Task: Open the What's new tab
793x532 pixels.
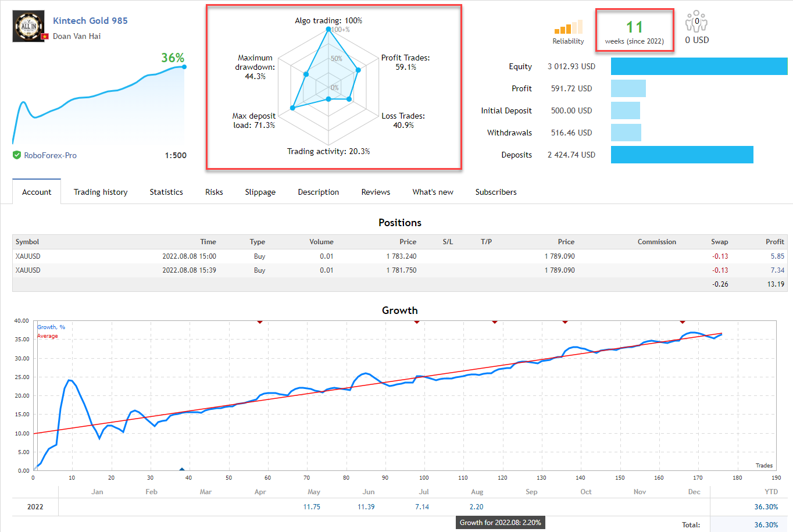Action: pyautogui.click(x=433, y=192)
